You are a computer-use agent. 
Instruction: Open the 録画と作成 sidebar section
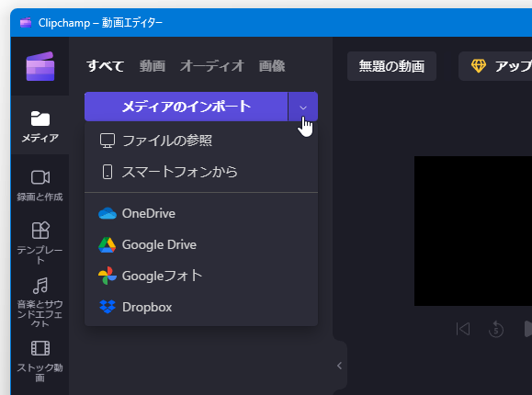pyautogui.click(x=40, y=186)
